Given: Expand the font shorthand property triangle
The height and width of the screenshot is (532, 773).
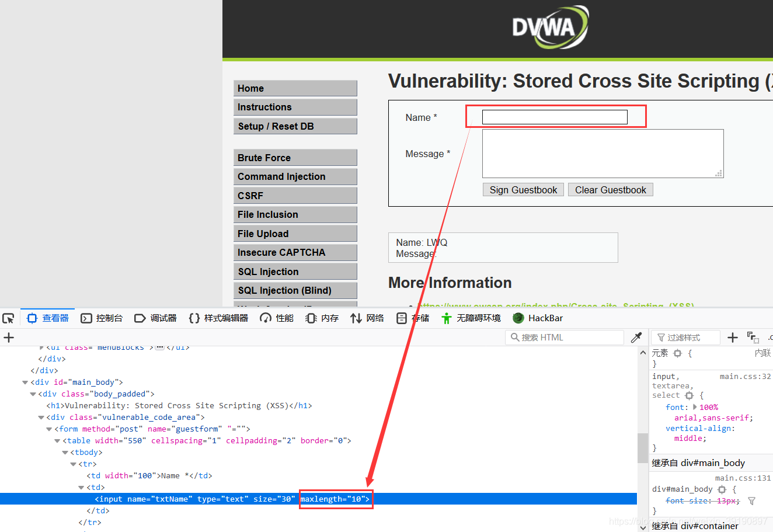Looking at the screenshot, I should pyautogui.click(x=695, y=407).
